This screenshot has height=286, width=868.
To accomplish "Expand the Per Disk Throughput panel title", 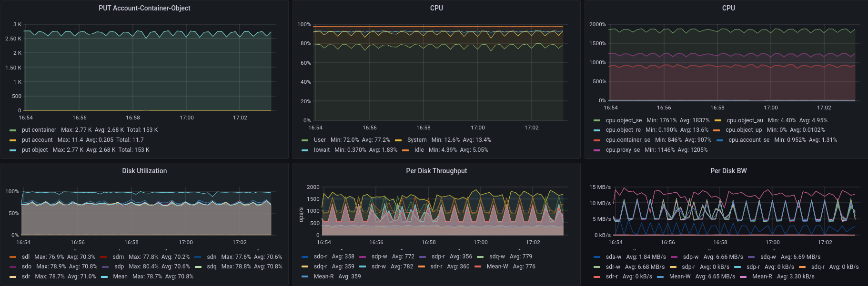I will (436, 171).
